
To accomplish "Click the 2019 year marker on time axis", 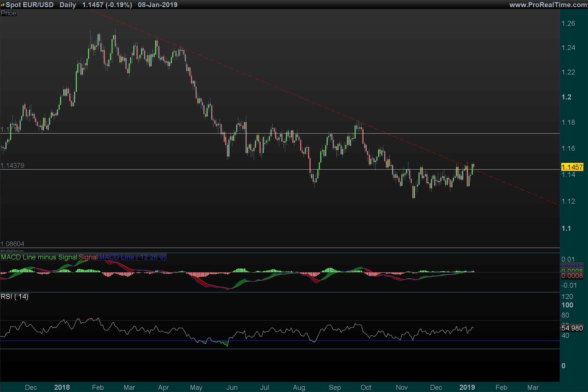I will click(x=467, y=387).
